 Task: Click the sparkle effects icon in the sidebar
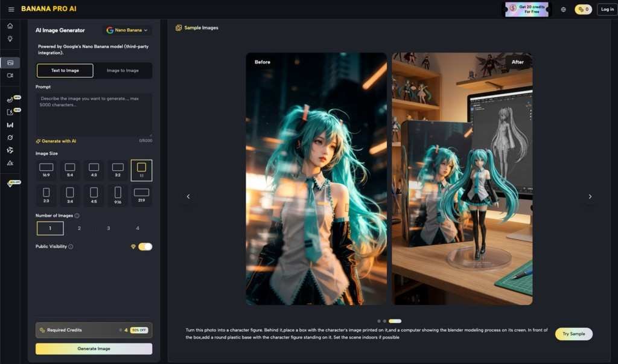pyautogui.click(x=10, y=38)
